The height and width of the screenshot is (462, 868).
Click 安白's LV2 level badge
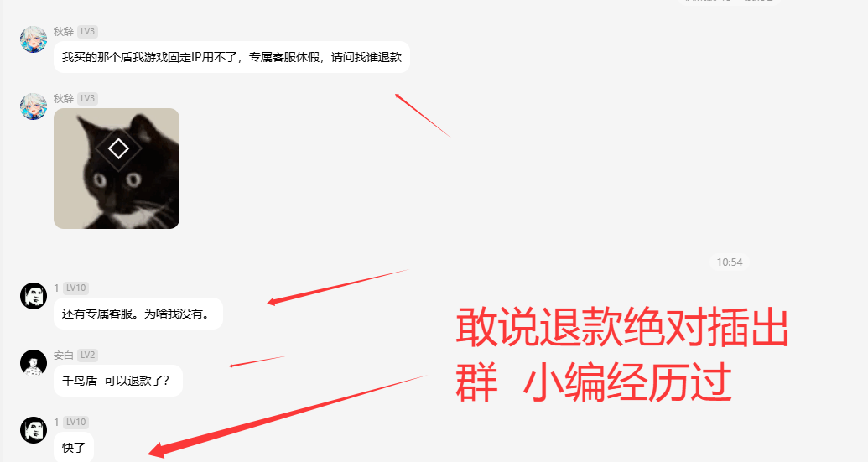(x=87, y=356)
